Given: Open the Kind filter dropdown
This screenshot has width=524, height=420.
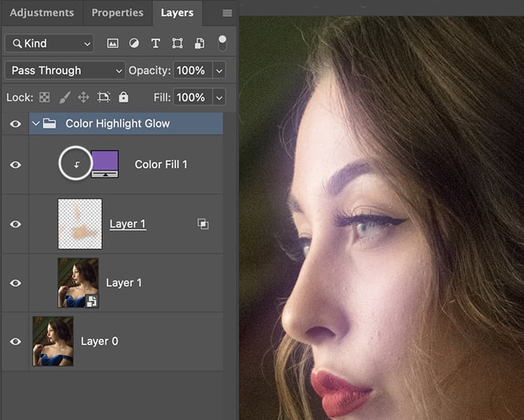Looking at the screenshot, I should 49,43.
